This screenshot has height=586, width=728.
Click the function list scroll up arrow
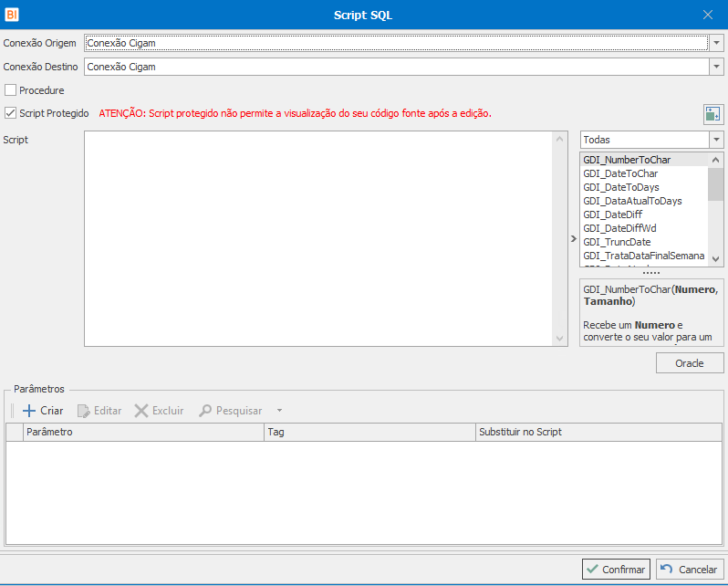[x=715, y=160]
